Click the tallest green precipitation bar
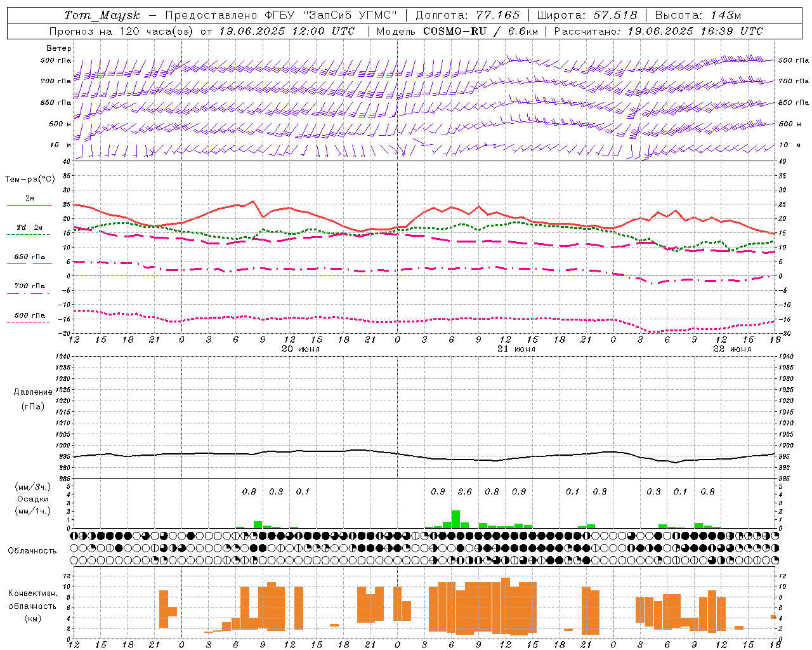The height and width of the screenshot is (650, 812). (x=455, y=519)
